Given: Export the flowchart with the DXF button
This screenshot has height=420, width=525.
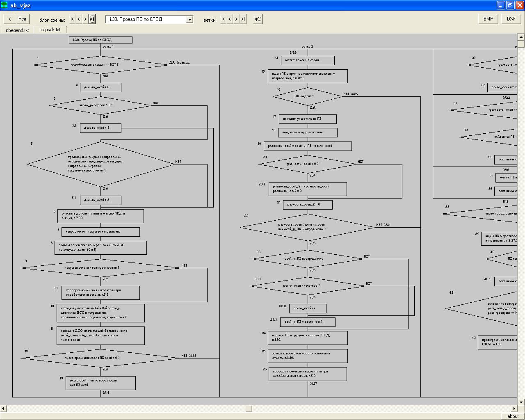Looking at the screenshot, I should [511, 19].
